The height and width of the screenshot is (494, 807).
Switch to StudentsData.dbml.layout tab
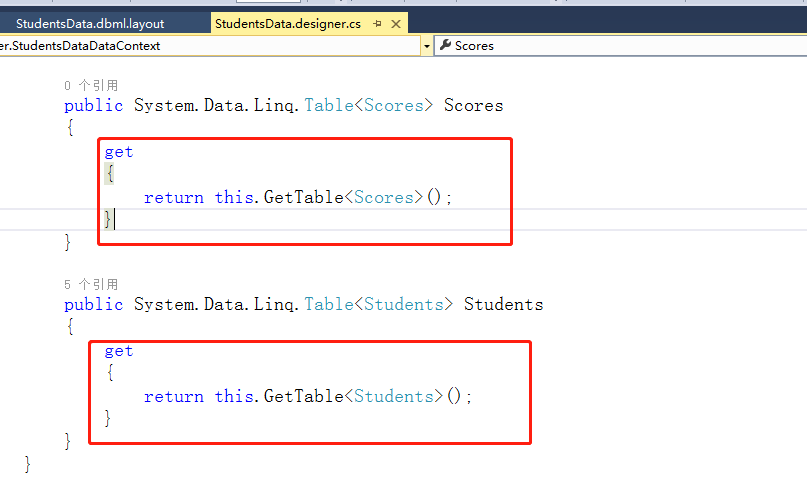(x=90, y=24)
